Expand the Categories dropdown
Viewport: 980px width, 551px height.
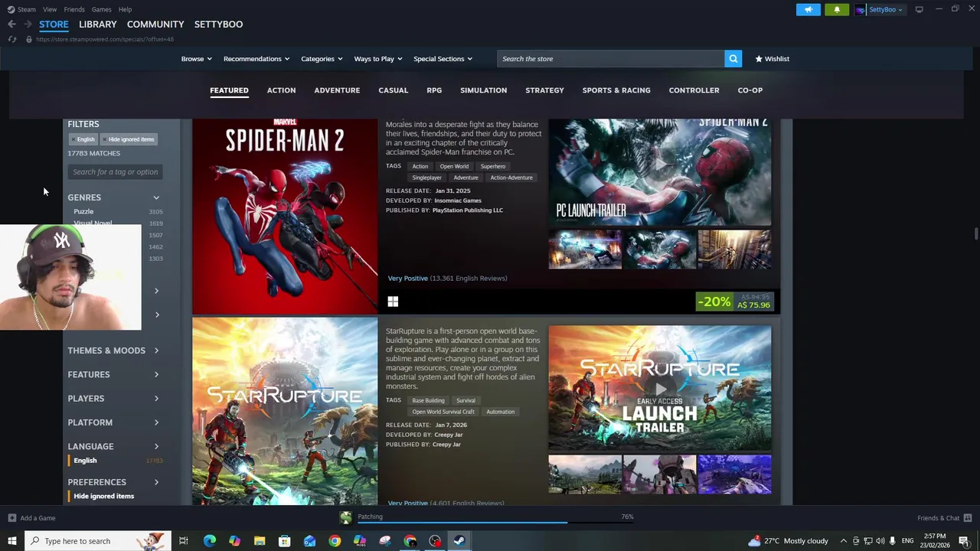point(322,59)
